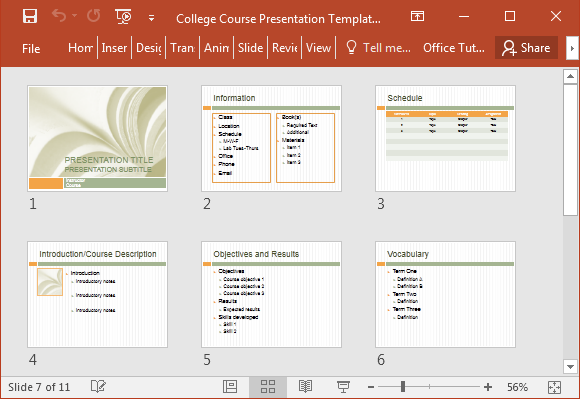Switch to Reading View icon

point(305,386)
